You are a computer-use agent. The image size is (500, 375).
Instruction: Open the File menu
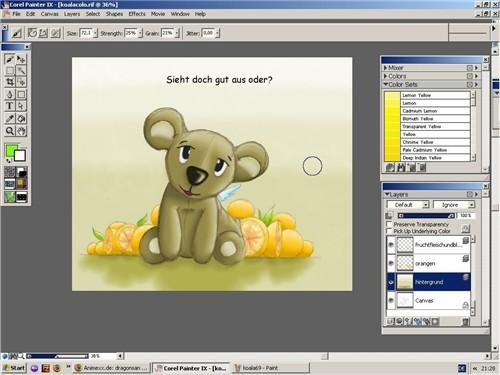click(x=16, y=14)
